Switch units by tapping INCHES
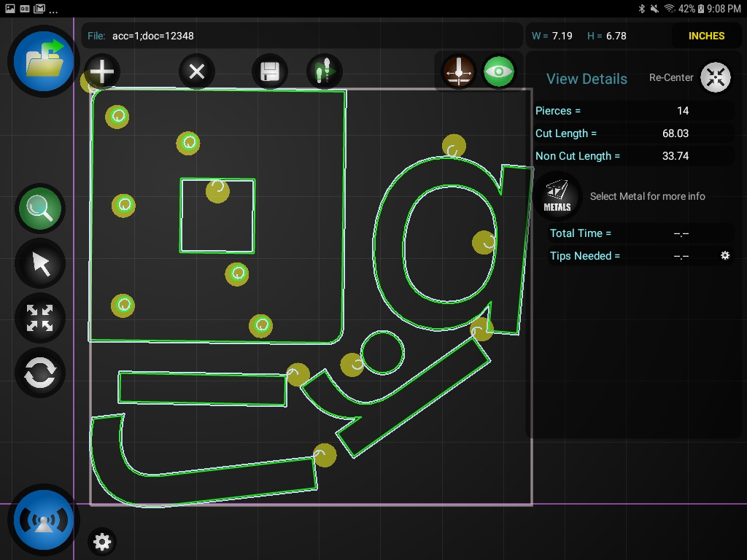This screenshot has height=560, width=747. point(706,36)
